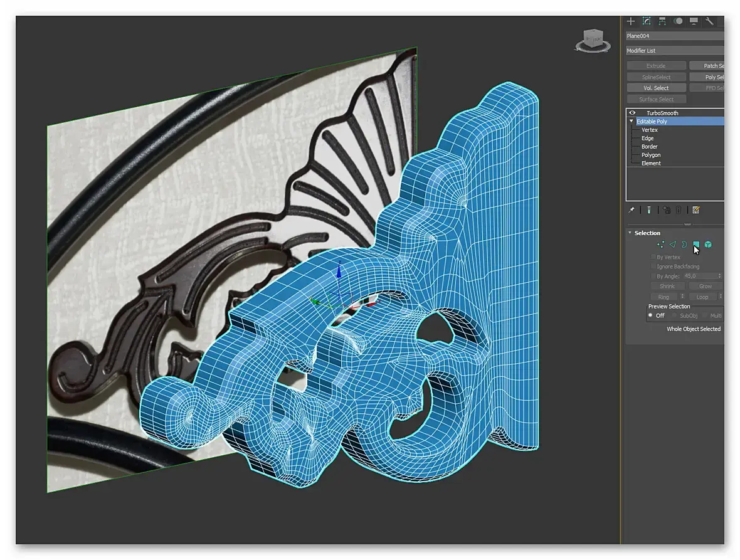This screenshot has height=560, width=740.
Task: Select TurboSmooth in the modifier stack
Action: pos(662,113)
